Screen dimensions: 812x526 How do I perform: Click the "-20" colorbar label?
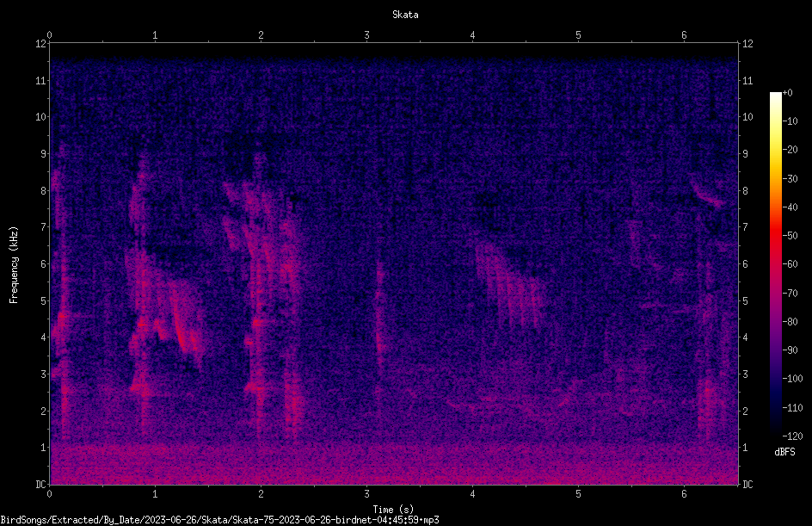click(x=790, y=150)
